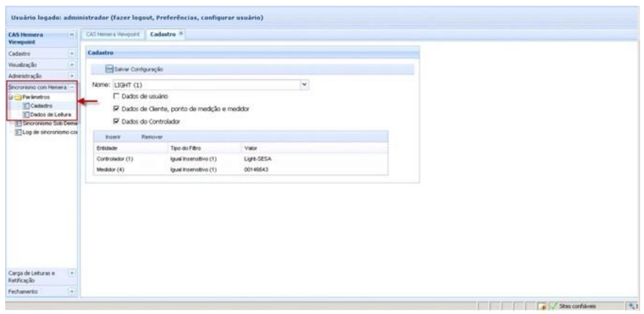The height and width of the screenshot is (314, 644).
Task: Uncheck Dados de Cliente, ponto de medição
Action: [x=116, y=108]
